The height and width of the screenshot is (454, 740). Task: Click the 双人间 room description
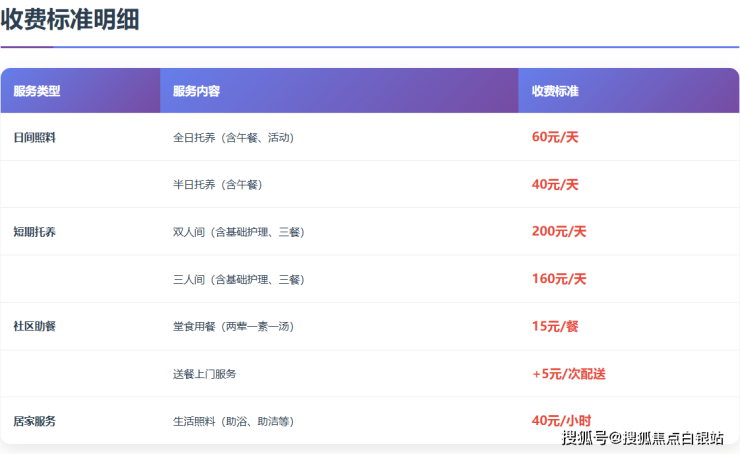pos(238,232)
